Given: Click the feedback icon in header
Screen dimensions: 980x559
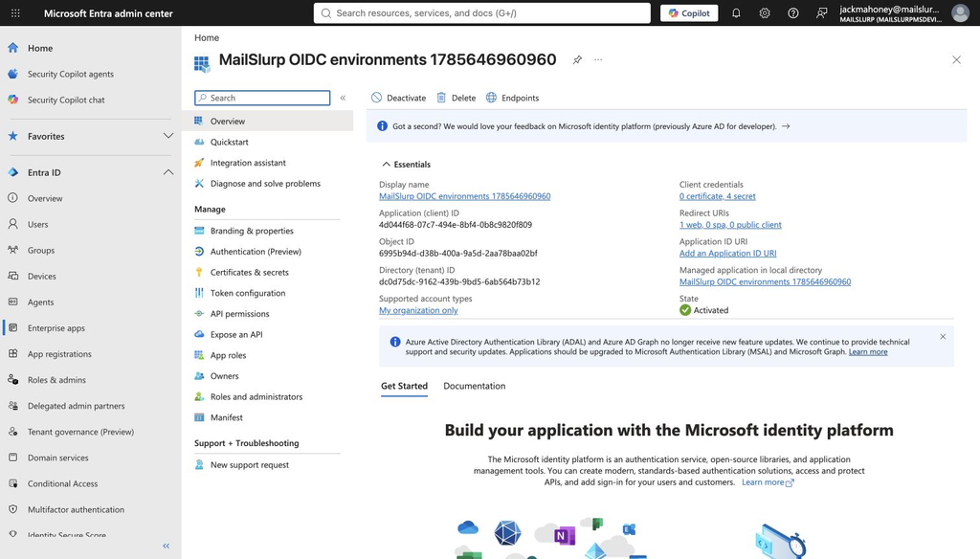Looking at the screenshot, I should [x=822, y=13].
